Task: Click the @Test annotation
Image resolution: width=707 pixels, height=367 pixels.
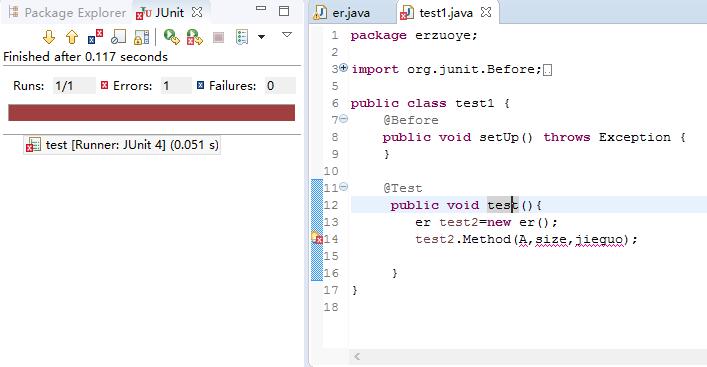Action: tap(403, 188)
